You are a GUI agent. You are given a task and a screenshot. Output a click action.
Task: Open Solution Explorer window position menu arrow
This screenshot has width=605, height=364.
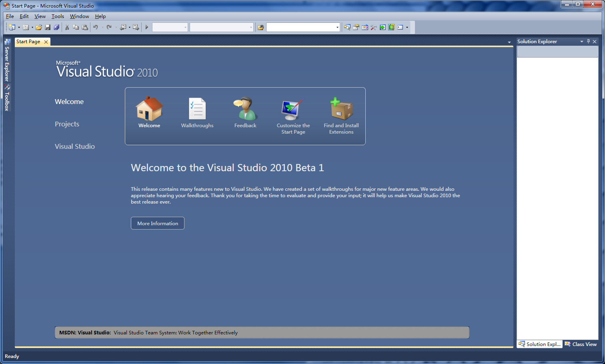tap(582, 42)
